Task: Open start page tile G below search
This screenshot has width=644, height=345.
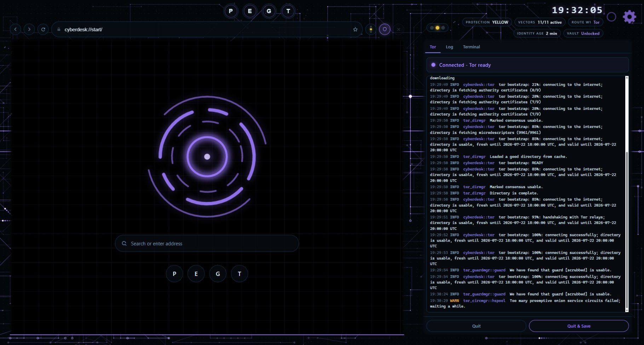Action: point(218,274)
